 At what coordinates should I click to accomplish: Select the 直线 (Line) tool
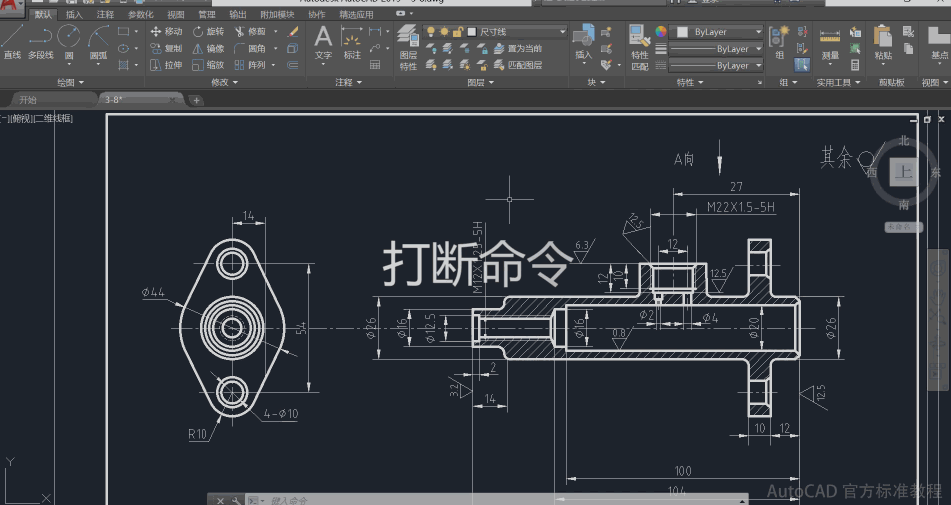(12, 42)
